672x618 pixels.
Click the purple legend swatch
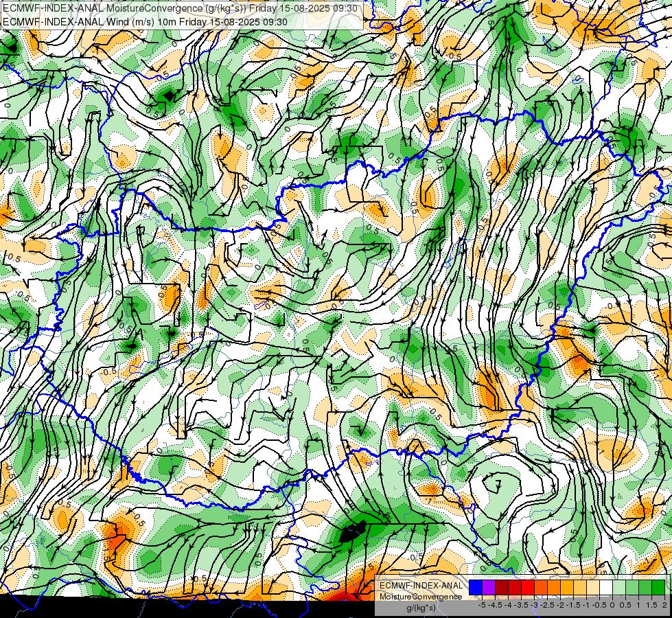point(489,588)
